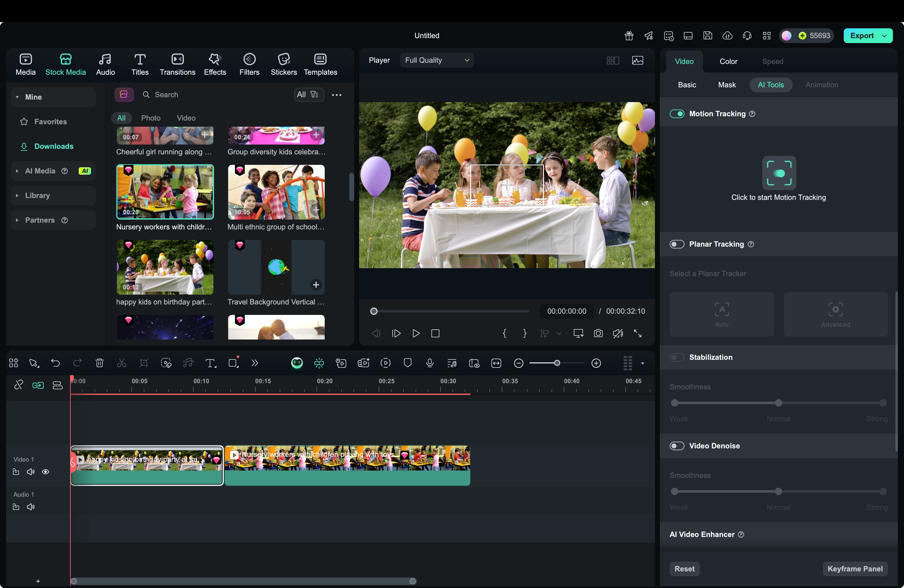The height and width of the screenshot is (588, 904).
Task: Click the Stop square button in player
Action: (436, 333)
